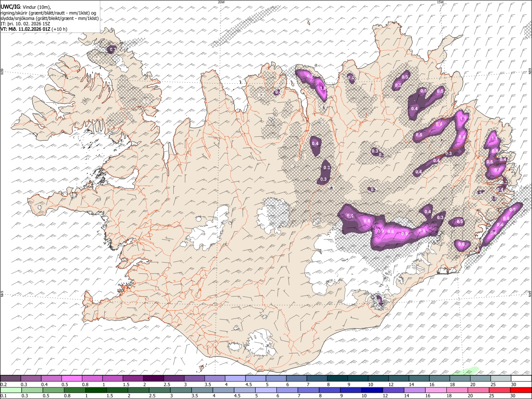Click the 1.8 precipitation value on map
The image size is (532, 399).
323,88
